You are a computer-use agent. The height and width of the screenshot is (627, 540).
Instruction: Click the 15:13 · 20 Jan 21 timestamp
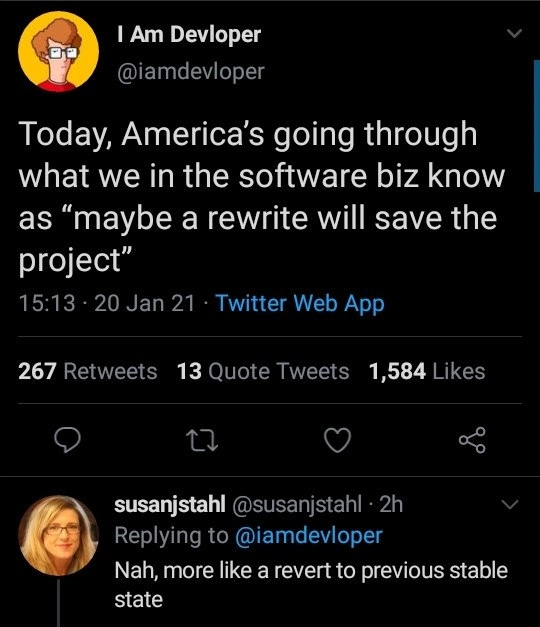pos(106,303)
